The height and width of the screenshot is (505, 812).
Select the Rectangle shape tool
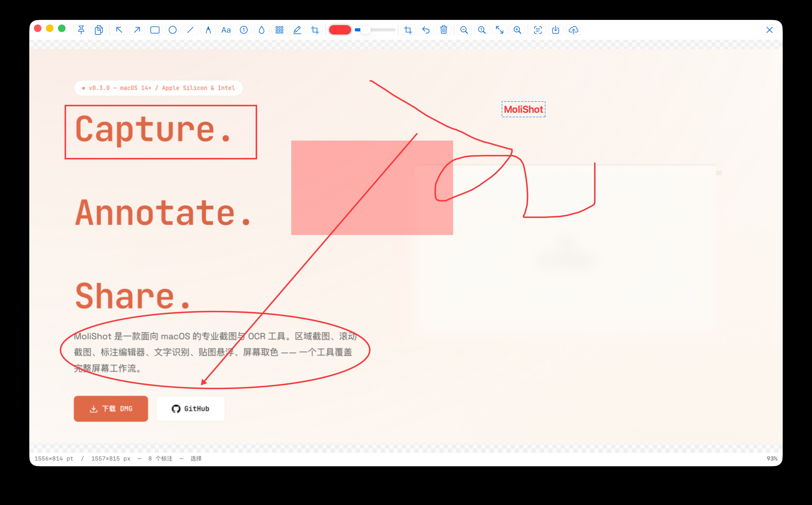[155, 30]
